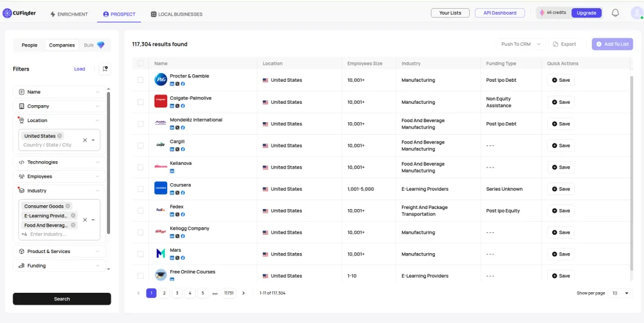
Task: Select the Companies tab
Action: [x=62, y=45]
